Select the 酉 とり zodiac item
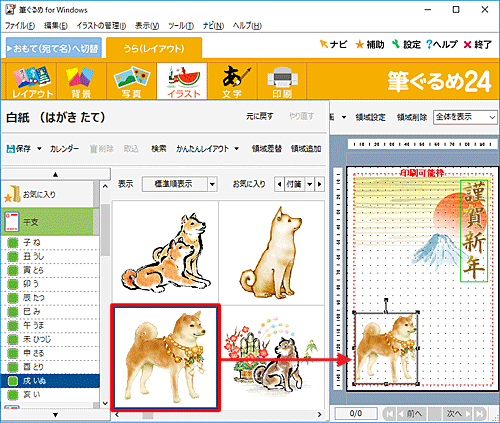 [x=50, y=367]
